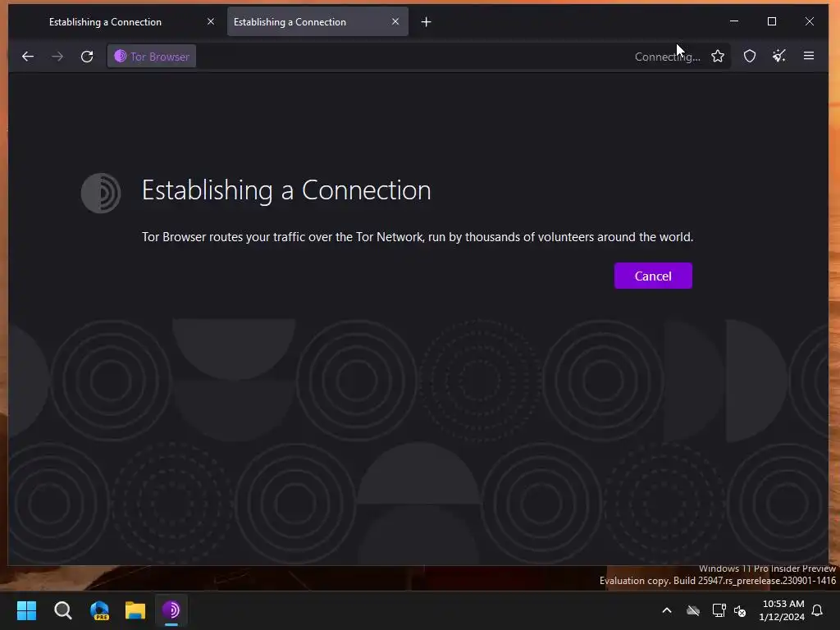Click the New Identity broom icon
The height and width of the screenshot is (630, 840).
coord(779,57)
